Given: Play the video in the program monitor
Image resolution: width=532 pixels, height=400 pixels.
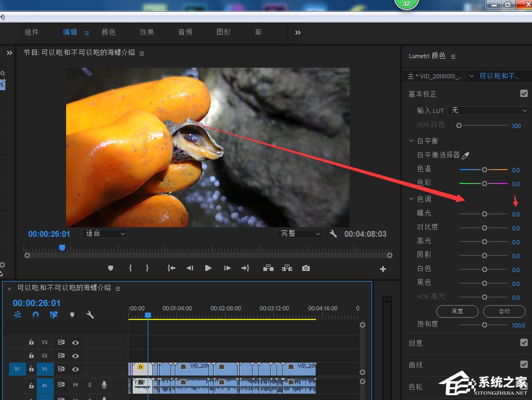Looking at the screenshot, I should coord(208,268).
